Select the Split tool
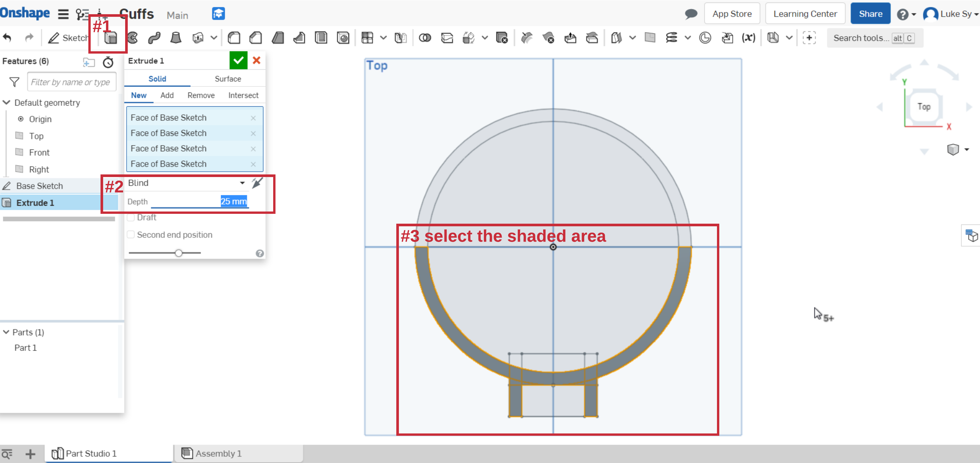The height and width of the screenshot is (463, 980). tap(447, 38)
